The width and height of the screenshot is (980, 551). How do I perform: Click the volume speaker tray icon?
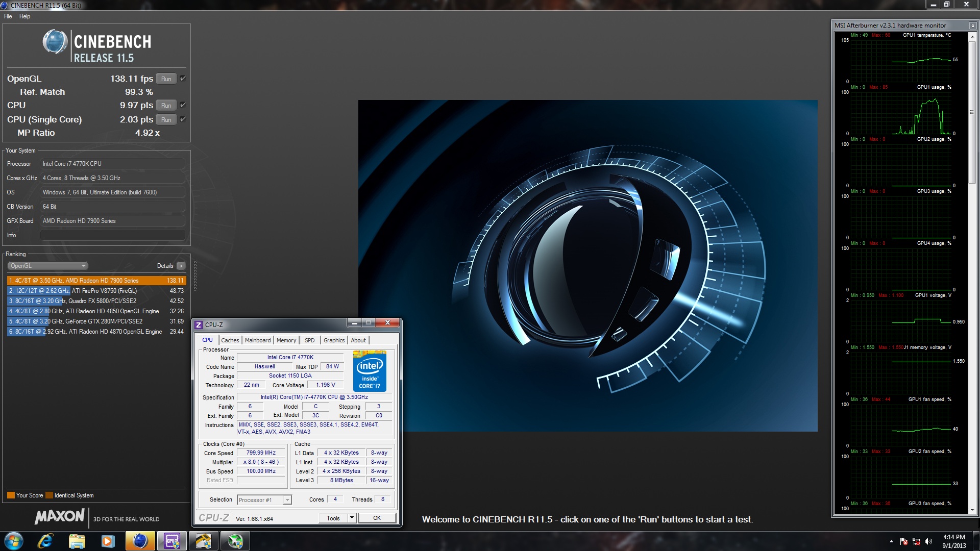pyautogui.click(x=928, y=541)
